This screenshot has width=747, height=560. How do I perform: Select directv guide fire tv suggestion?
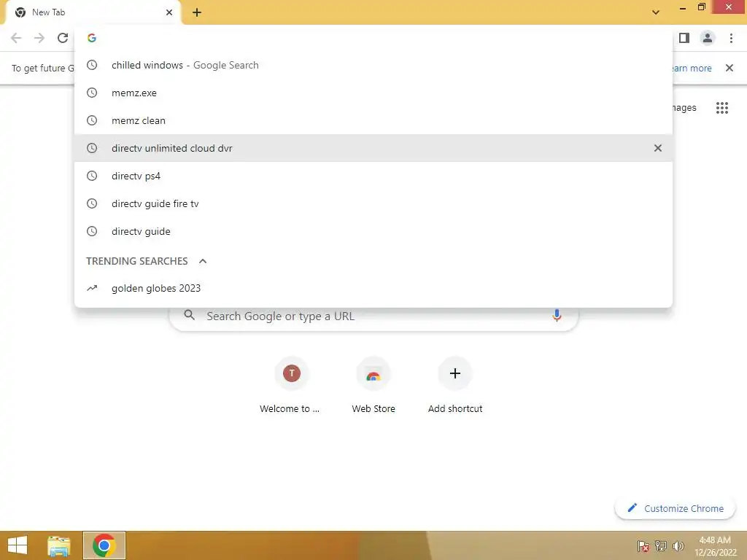coord(373,203)
